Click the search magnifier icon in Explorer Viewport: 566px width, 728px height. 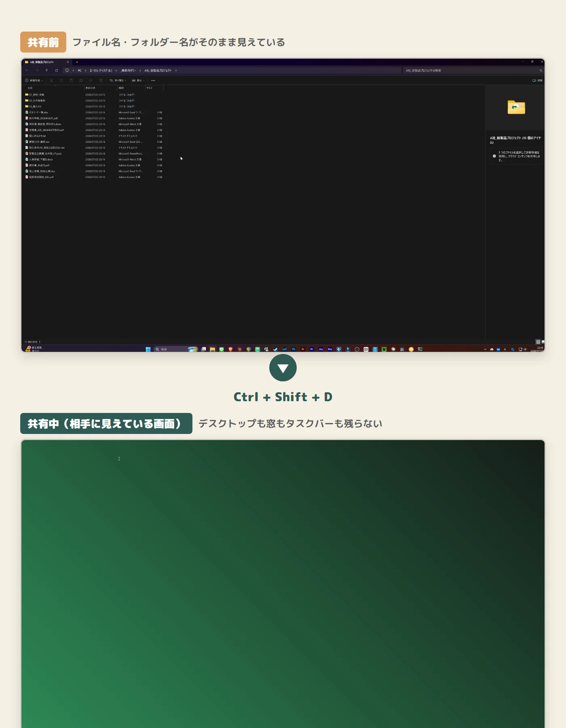pos(541,70)
